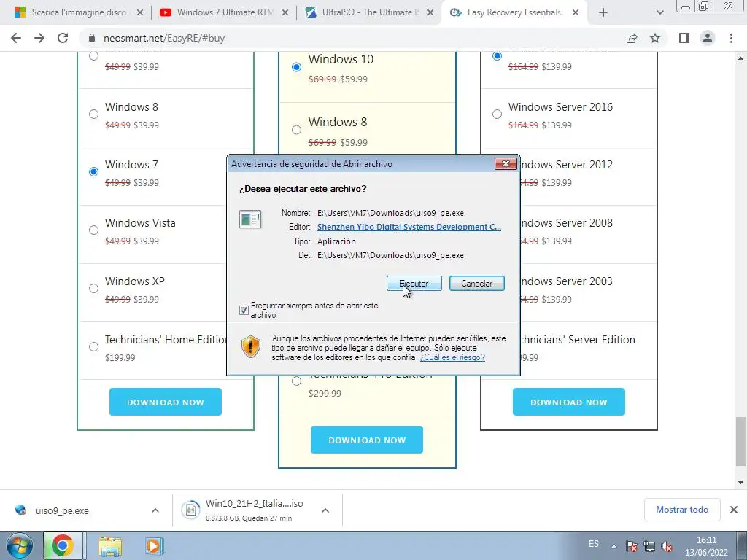Click scrollbar up arrow
This screenshot has width=747, height=560.
point(740,58)
